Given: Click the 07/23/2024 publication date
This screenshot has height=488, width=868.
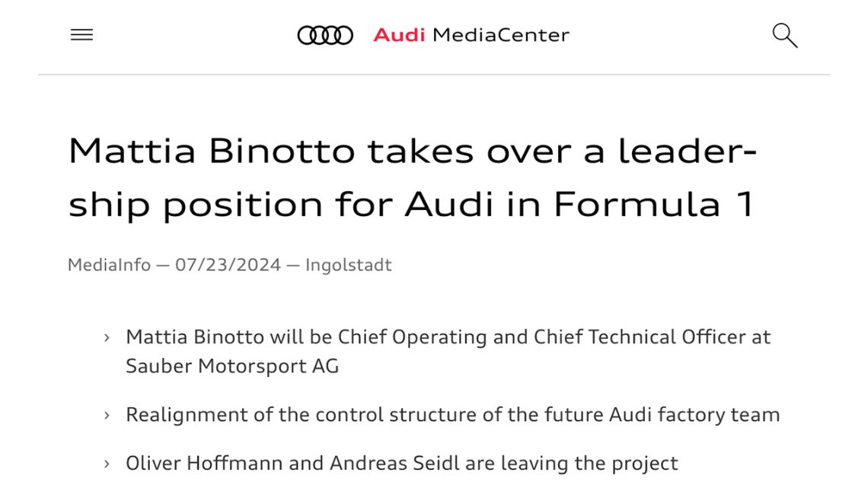Looking at the screenshot, I should (228, 265).
